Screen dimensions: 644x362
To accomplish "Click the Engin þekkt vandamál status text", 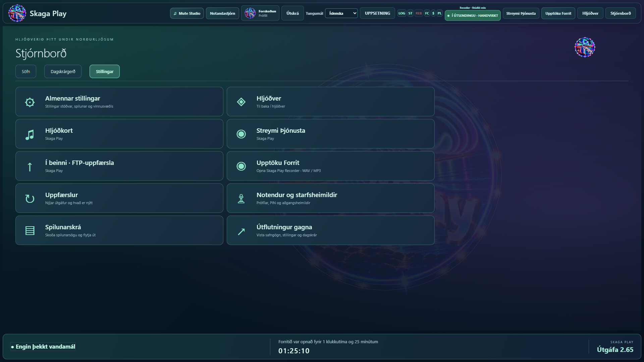I will 43,347.
